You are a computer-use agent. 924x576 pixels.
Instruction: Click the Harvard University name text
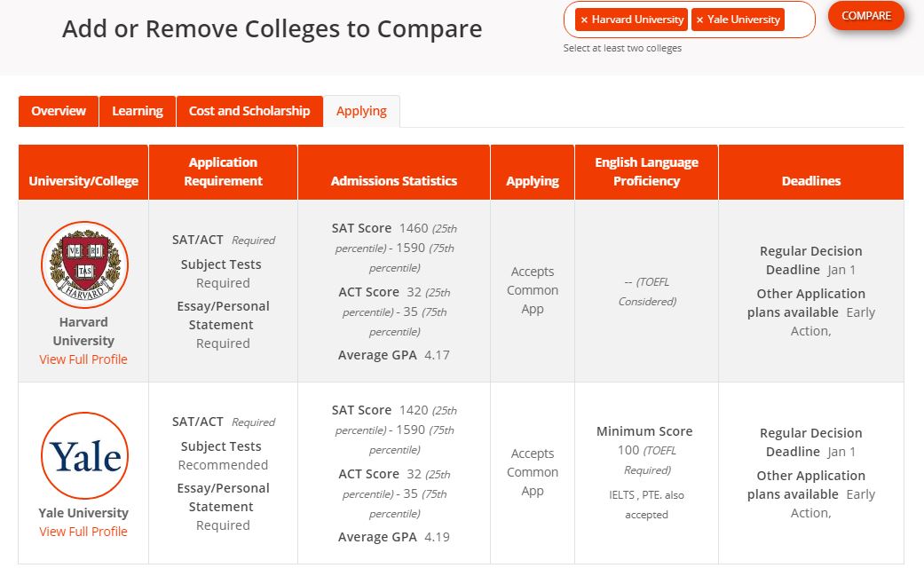(83, 331)
